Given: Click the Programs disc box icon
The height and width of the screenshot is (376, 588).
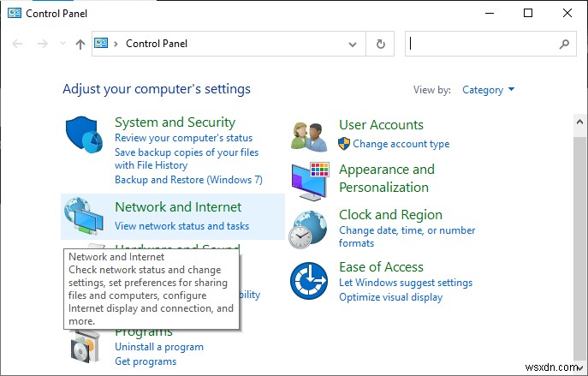Looking at the screenshot, I should pos(86,349).
